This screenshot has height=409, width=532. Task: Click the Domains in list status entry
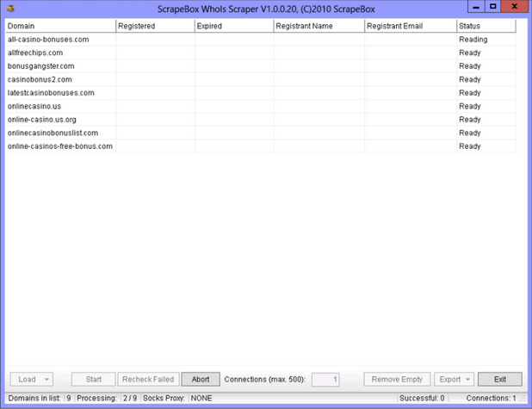coord(40,398)
